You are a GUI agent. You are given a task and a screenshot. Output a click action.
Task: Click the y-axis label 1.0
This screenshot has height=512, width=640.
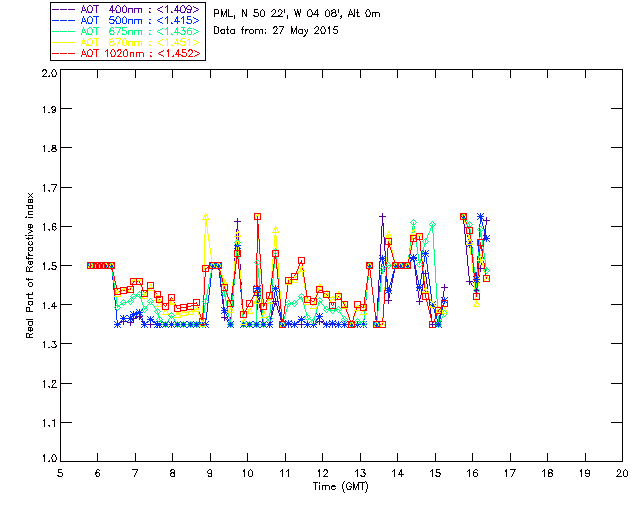coord(49,458)
